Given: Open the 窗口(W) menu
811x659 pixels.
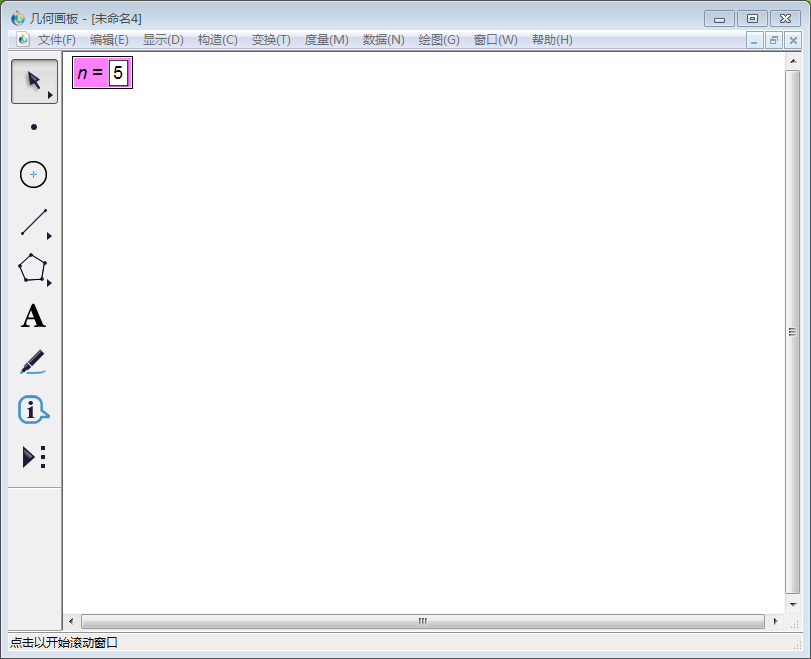Looking at the screenshot, I should [x=495, y=40].
